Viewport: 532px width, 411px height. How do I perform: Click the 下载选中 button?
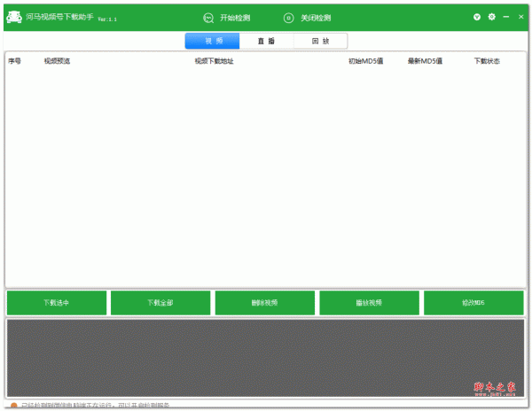pyautogui.click(x=57, y=303)
